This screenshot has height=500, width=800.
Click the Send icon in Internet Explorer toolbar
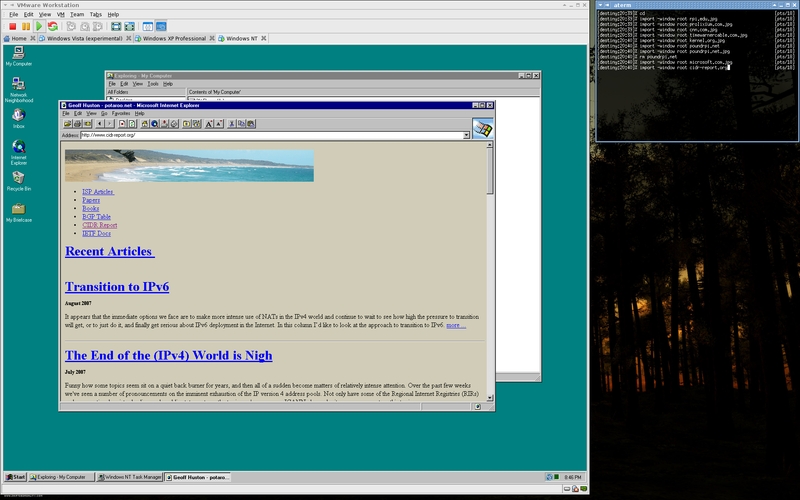pyautogui.click(x=87, y=123)
